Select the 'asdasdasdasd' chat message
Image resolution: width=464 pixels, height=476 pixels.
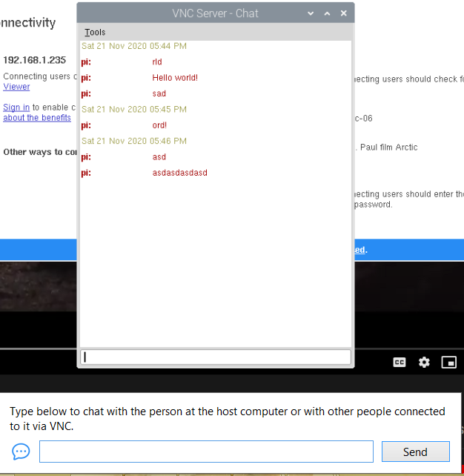pos(179,173)
